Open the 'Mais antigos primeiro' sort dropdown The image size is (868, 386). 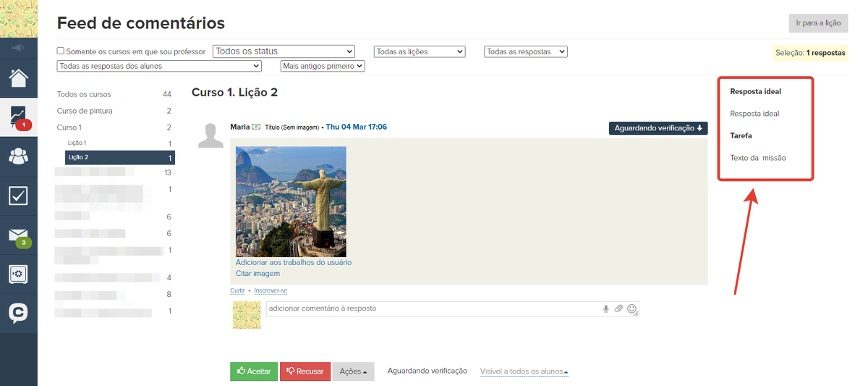click(x=323, y=66)
